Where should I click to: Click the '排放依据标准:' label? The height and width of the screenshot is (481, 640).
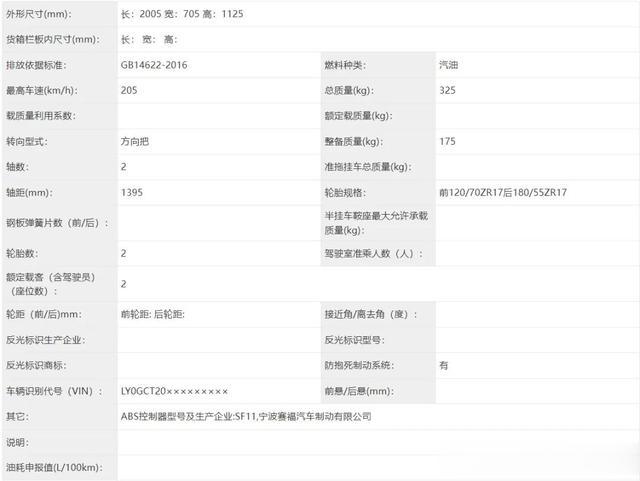36,65
